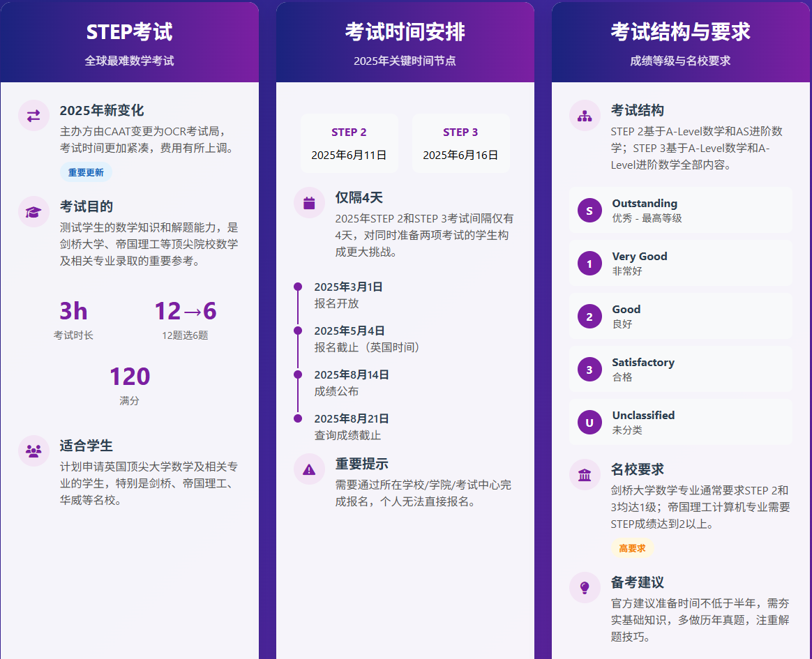Click the 名校要求 heading

pyautogui.click(x=638, y=469)
